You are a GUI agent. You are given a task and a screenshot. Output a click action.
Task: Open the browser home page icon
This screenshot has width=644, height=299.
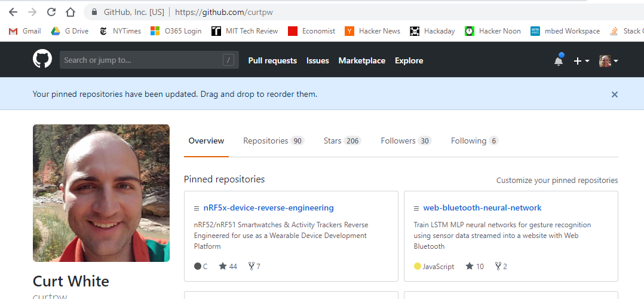(x=70, y=12)
